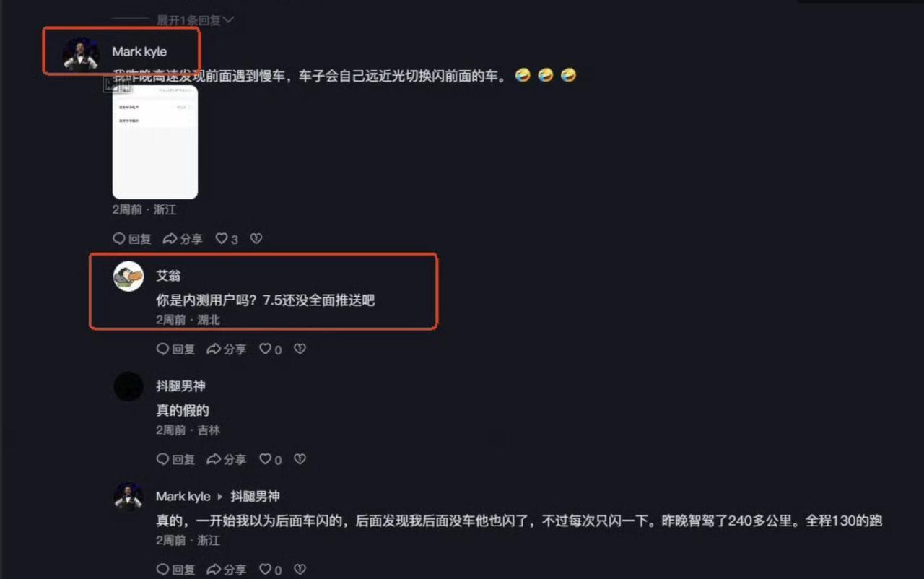Share Mark kyle's top comment
Viewport: 924px width, 579px height.
pos(183,239)
